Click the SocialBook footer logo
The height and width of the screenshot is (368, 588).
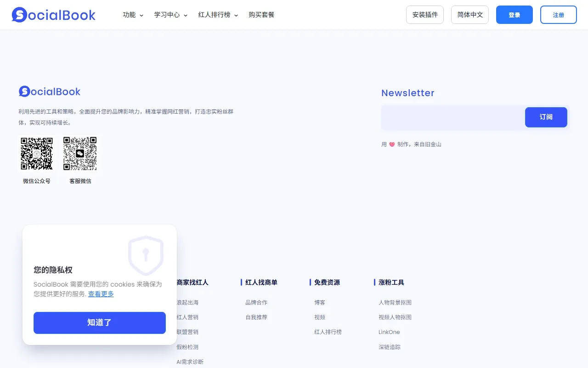tap(50, 92)
